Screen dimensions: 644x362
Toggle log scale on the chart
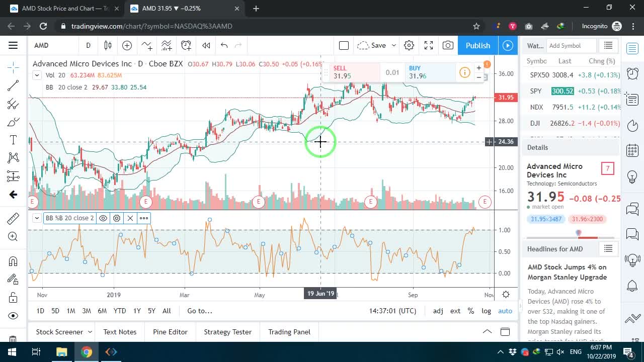pyautogui.click(x=486, y=311)
